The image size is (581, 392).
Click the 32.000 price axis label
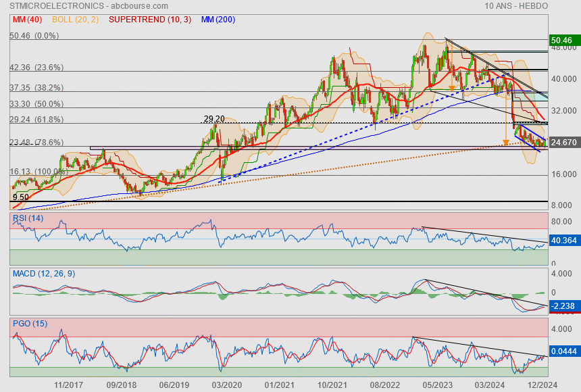pyautogui.click(x=564, y=111)
